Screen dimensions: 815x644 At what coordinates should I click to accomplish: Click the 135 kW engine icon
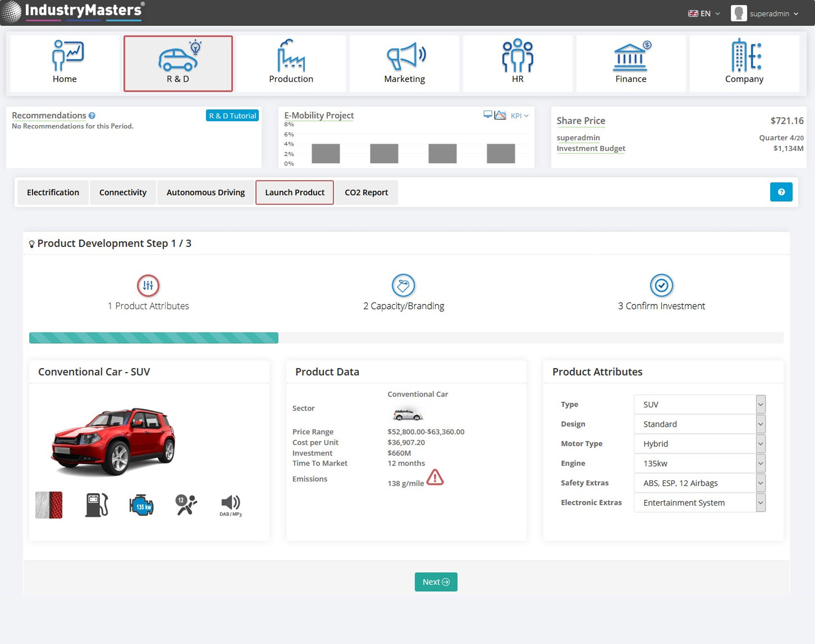coord(142,506)
